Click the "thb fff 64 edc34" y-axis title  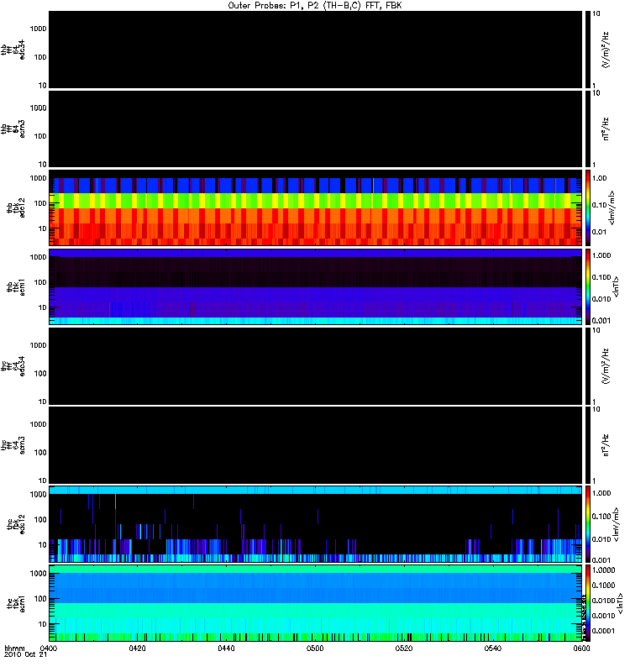(13, 50)
